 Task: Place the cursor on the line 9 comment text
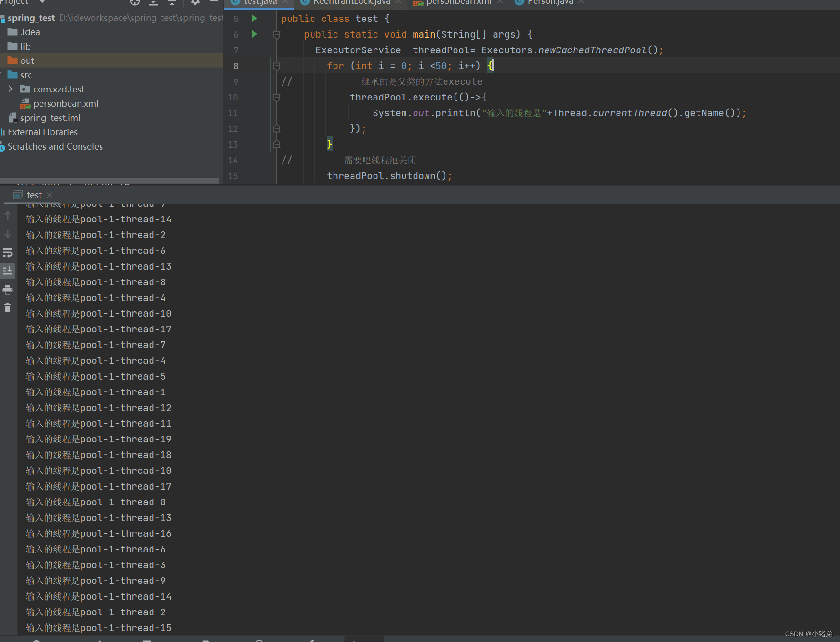point(422,81)
